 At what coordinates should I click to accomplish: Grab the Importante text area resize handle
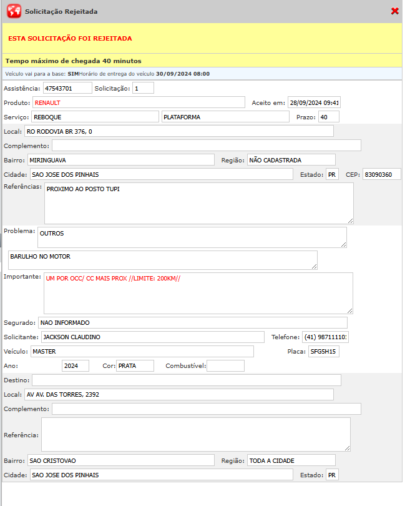(x=349, y=310)
